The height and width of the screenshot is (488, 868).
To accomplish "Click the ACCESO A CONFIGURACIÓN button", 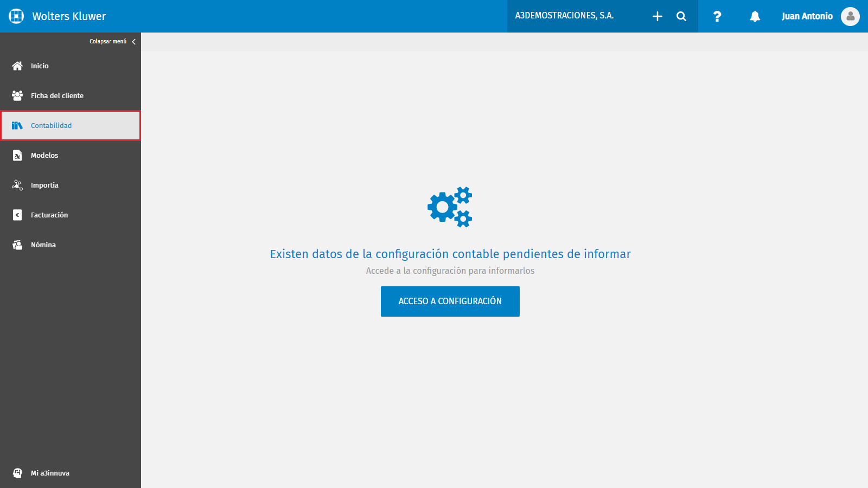I will click(450, 301).
